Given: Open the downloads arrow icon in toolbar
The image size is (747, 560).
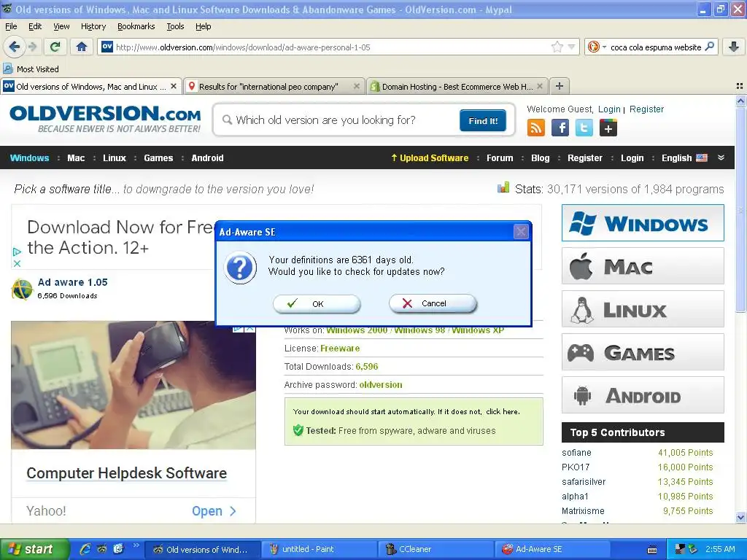Looking at the screenshot, I should click(x=734, y=47).
